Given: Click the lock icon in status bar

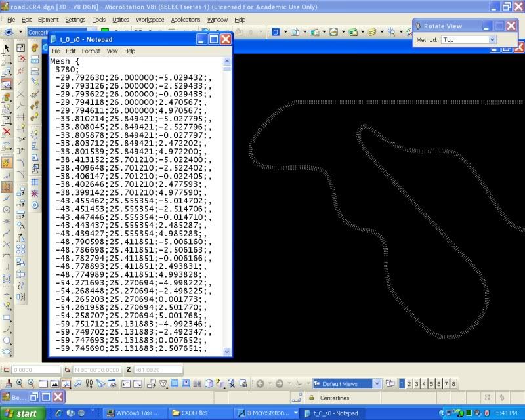Looking at the screenshot, I should click(x=310, y=398).
